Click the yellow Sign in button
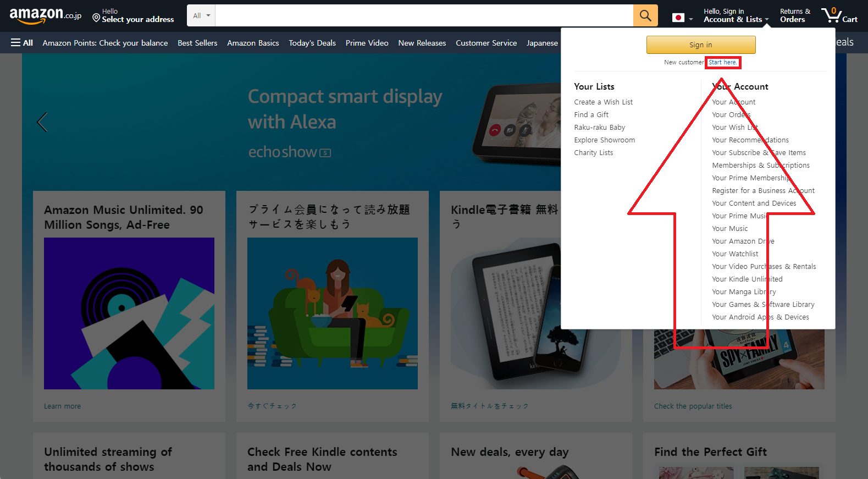Image resolution: width=868 pixels, height=479 pixels. (x=701, y=45)
